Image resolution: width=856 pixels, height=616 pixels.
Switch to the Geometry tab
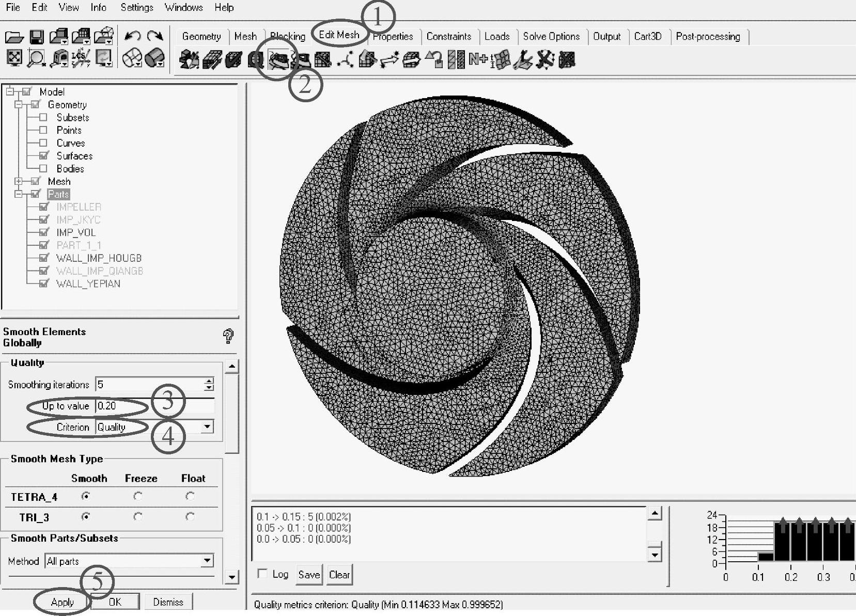click(201, 36)
